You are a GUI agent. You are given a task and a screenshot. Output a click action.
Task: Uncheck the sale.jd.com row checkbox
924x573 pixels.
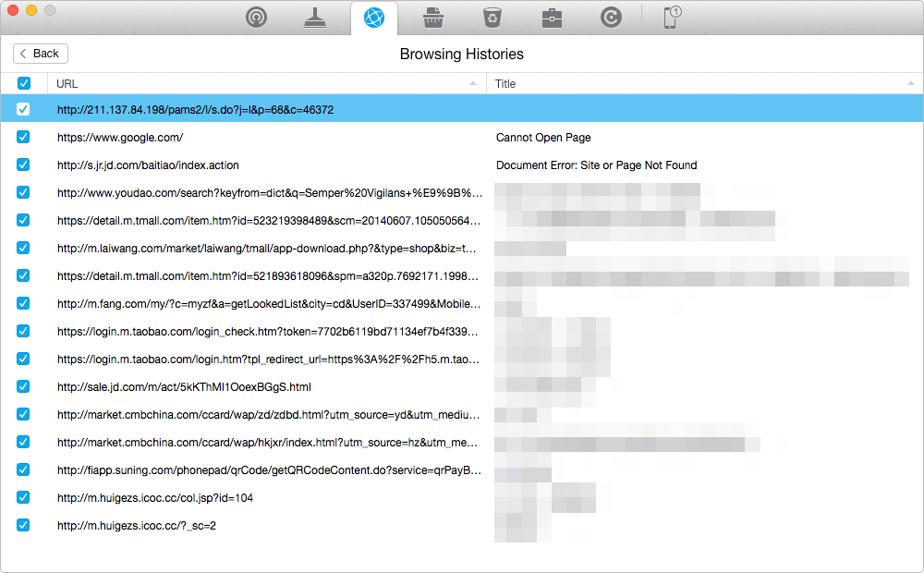[23, 386]
